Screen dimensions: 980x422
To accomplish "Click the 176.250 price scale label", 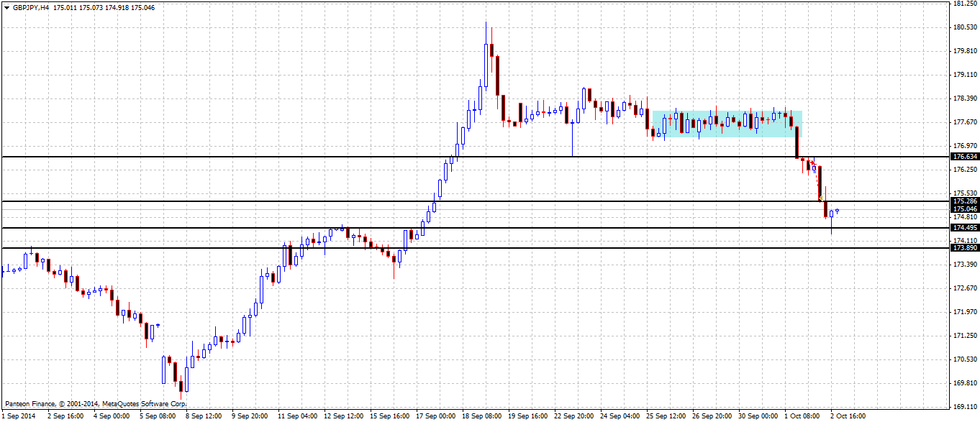I will pyautogui.click(x=963, y=170).
